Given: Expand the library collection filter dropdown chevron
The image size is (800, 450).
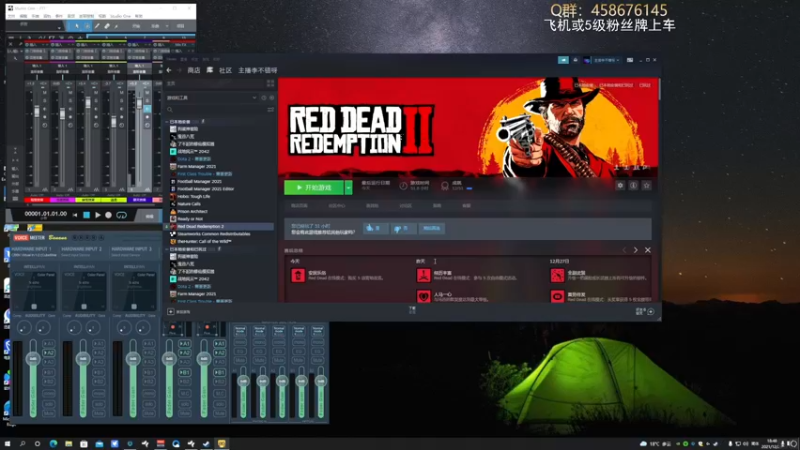Looking at the screenshot, I should tap(254, 97).
